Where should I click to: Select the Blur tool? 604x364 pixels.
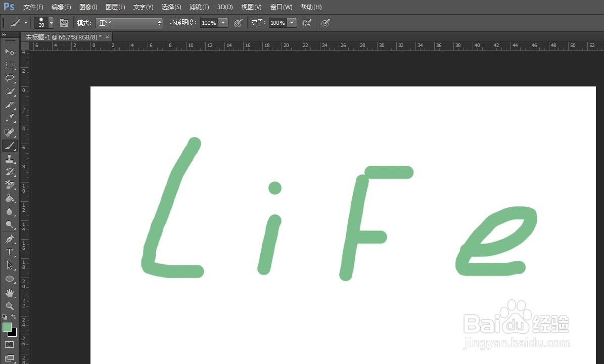[x=10, y=211]
